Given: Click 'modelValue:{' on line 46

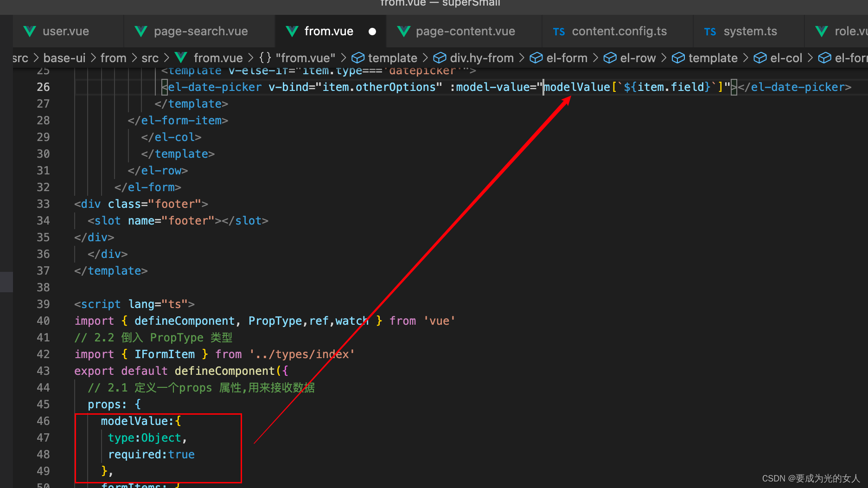Looking at the screenshot, I should point(141,421).
